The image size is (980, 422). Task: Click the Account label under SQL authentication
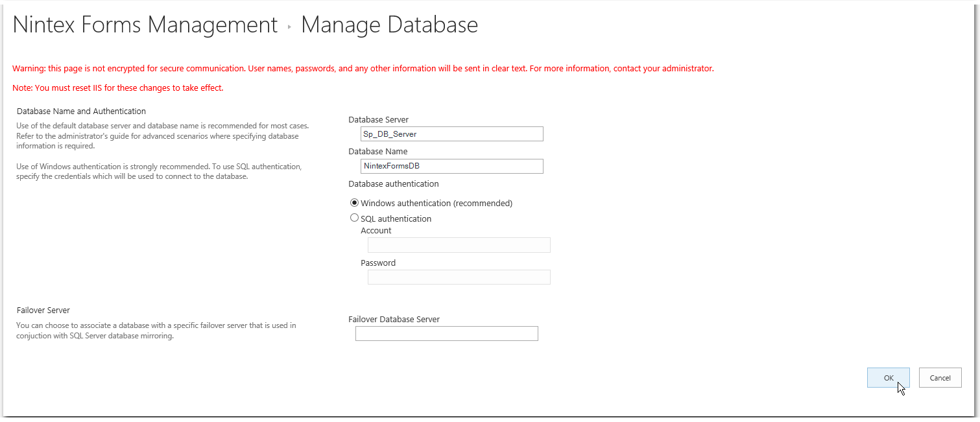376,230
